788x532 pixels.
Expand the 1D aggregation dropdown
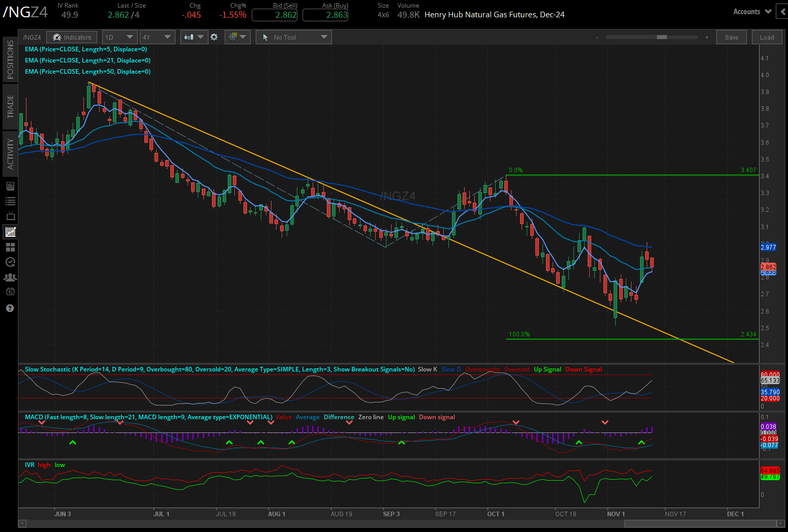[x=119, y=37]
